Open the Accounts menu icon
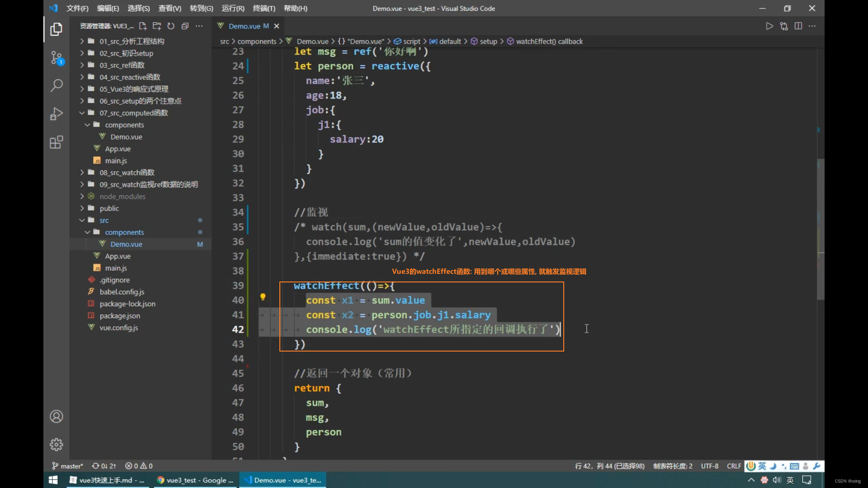868x488 pixels. [56, 416]
